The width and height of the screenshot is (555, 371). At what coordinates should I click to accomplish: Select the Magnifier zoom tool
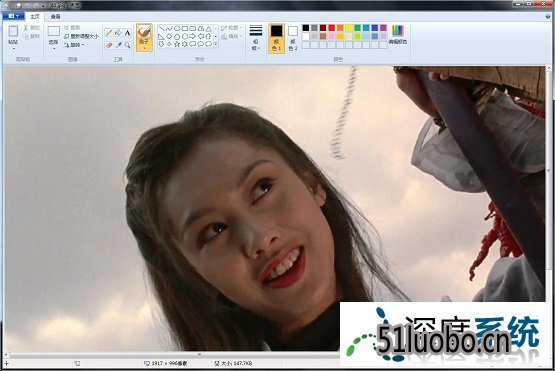click(127, 45)
